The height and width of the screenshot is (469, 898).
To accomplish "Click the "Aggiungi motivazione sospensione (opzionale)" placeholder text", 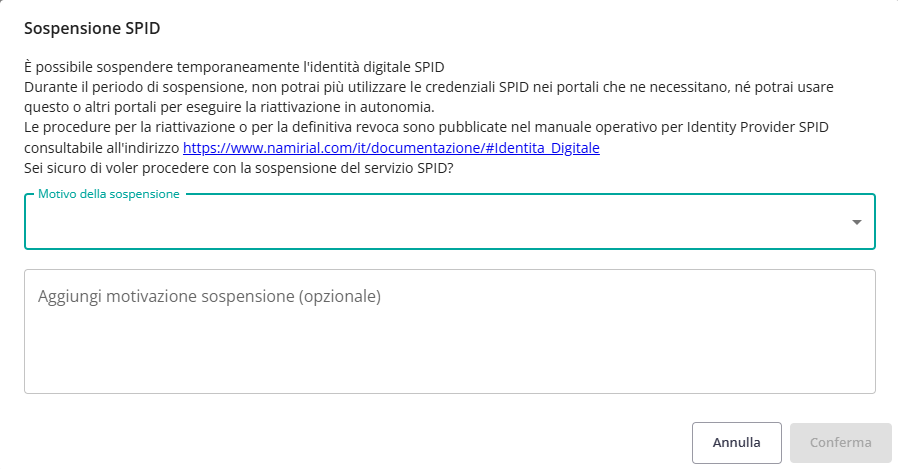I will coord(210,297).
